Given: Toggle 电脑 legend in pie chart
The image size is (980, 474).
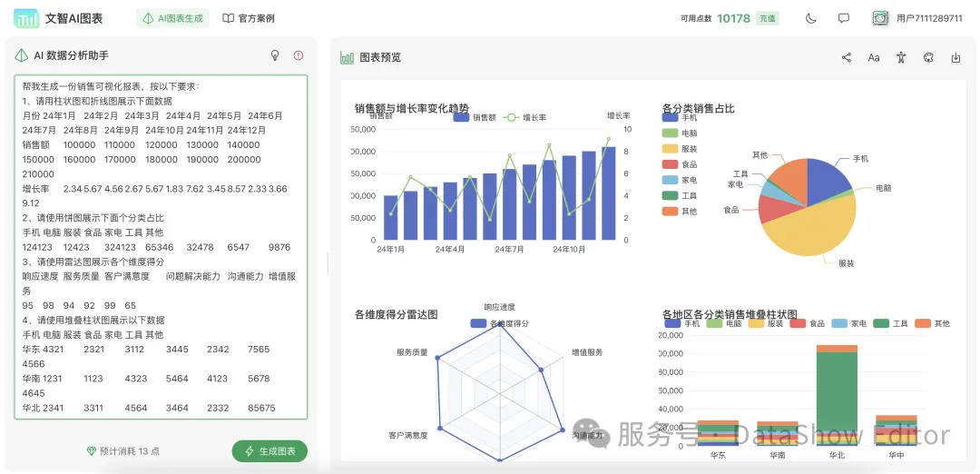Looking at the screenshot, I should [680, 133].
